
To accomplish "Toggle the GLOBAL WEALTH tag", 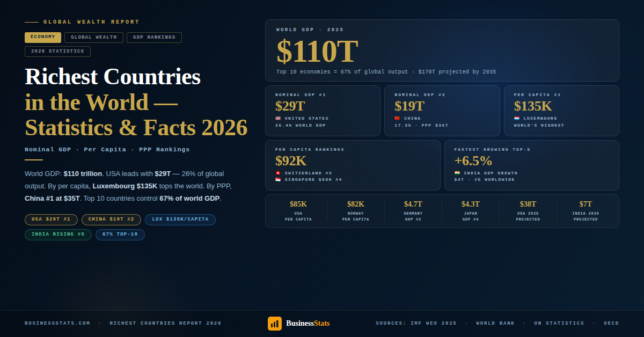I will 93,37.
